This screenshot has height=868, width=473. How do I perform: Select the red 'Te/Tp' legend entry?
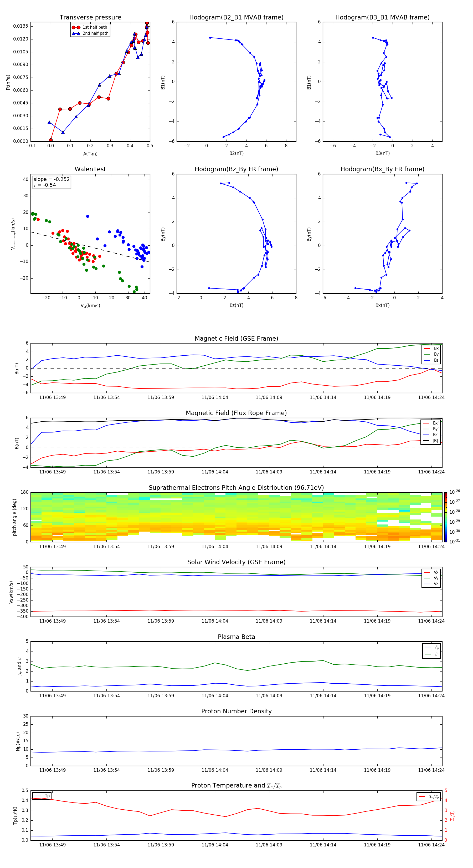(x=429, y=796)
